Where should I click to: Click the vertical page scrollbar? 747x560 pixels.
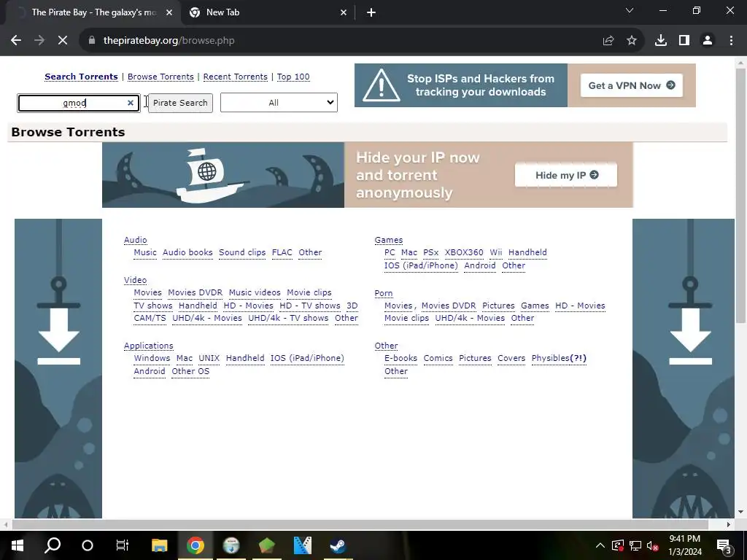coord(740,195)
